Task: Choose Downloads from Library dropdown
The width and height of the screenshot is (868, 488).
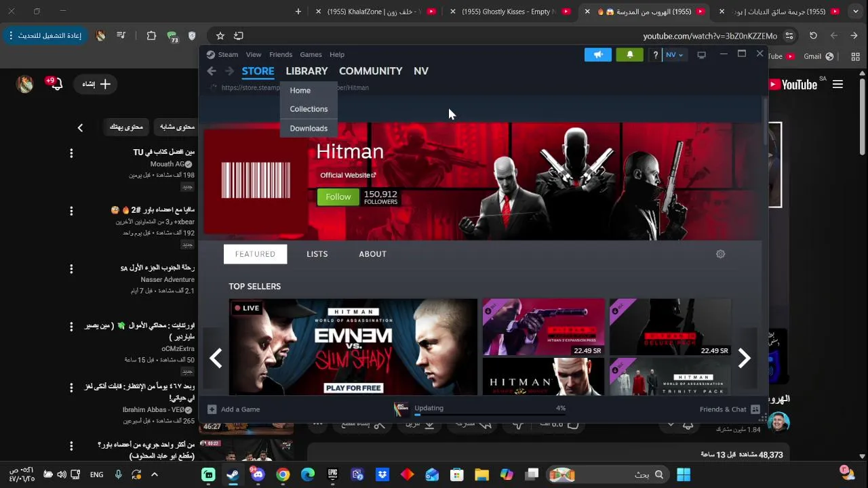Action: 309,129
